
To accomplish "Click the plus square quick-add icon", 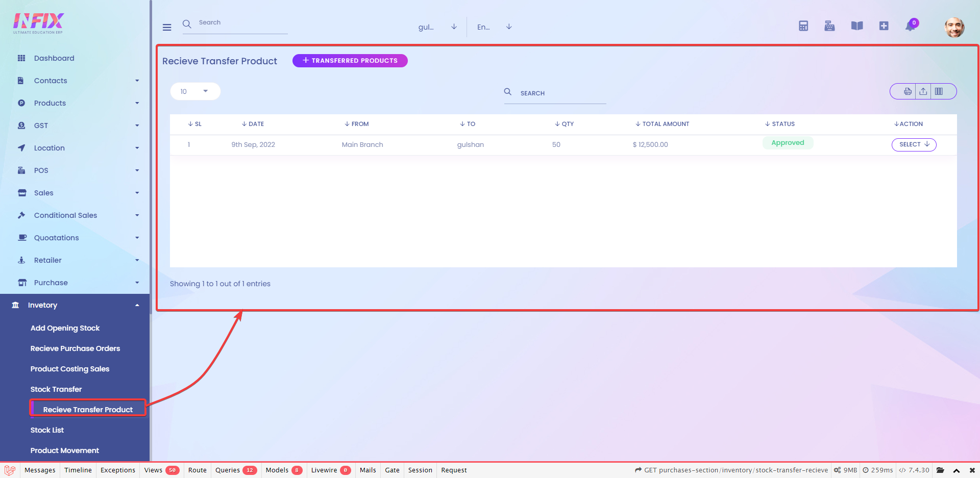I will pyautogui.click(x=884, y=26).
